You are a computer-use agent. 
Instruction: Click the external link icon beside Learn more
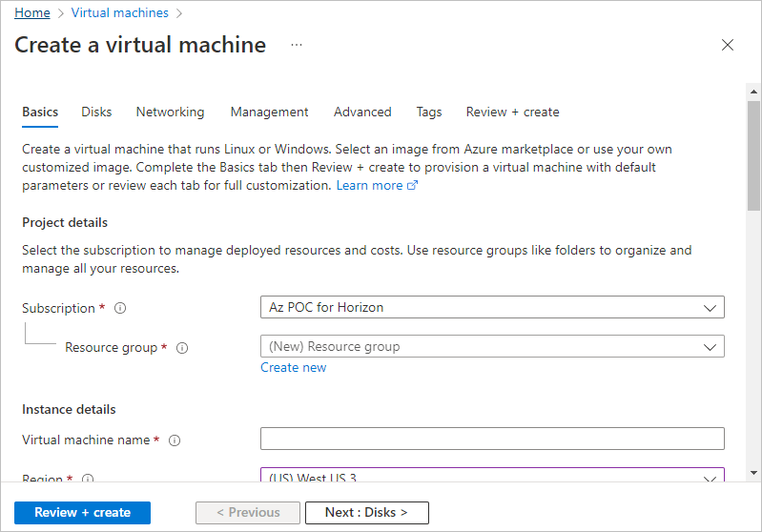click(412, 185)
